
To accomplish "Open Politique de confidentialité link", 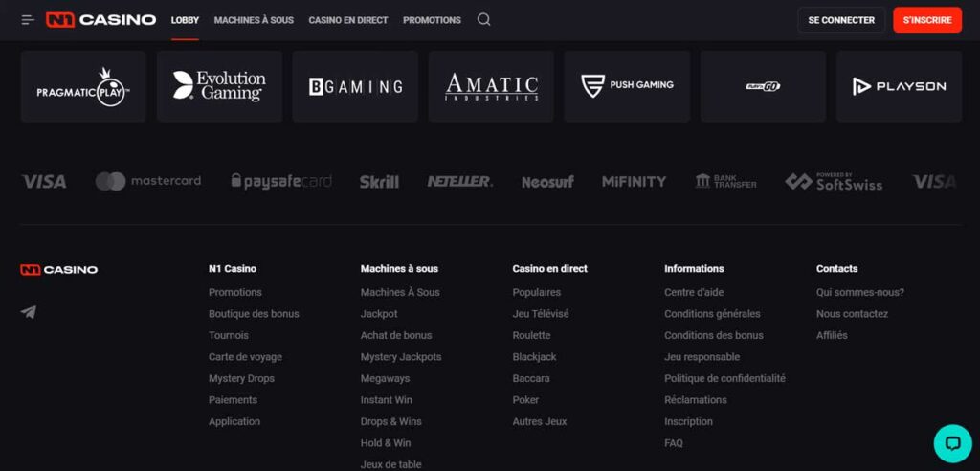I will click(725, 378).
